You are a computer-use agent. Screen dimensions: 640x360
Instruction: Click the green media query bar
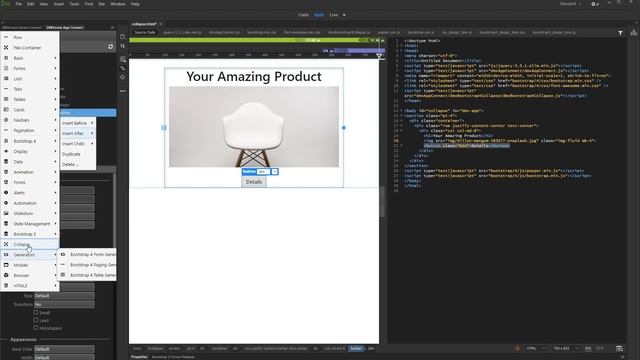(x=257, y=40)
